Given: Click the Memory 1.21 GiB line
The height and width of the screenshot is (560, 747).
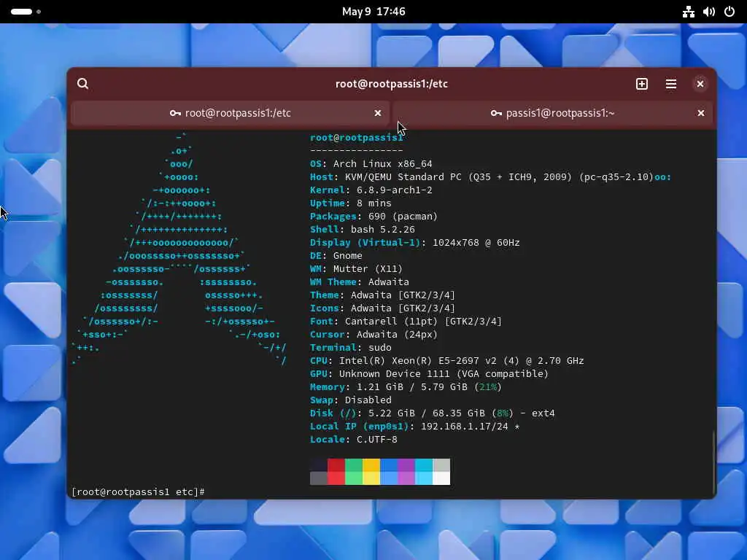Looking at the screenshot, I should point(406,387).
